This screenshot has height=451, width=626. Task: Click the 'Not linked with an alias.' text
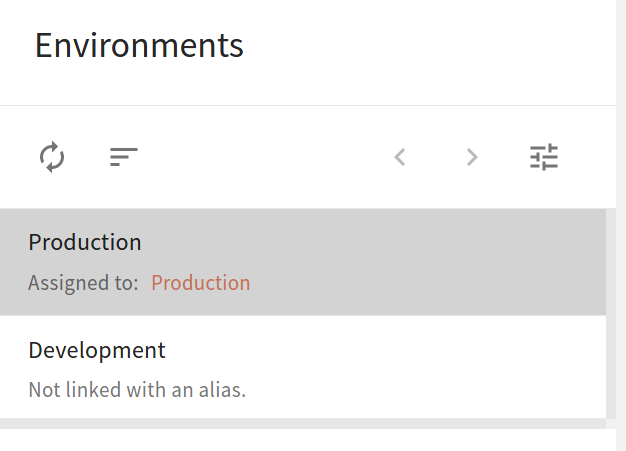point(137,390)
